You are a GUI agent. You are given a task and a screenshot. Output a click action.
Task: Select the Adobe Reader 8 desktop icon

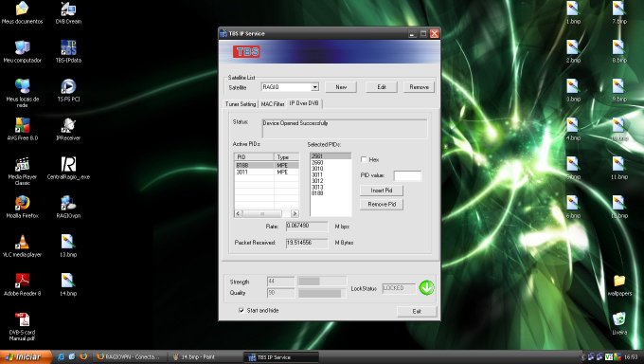22,284
